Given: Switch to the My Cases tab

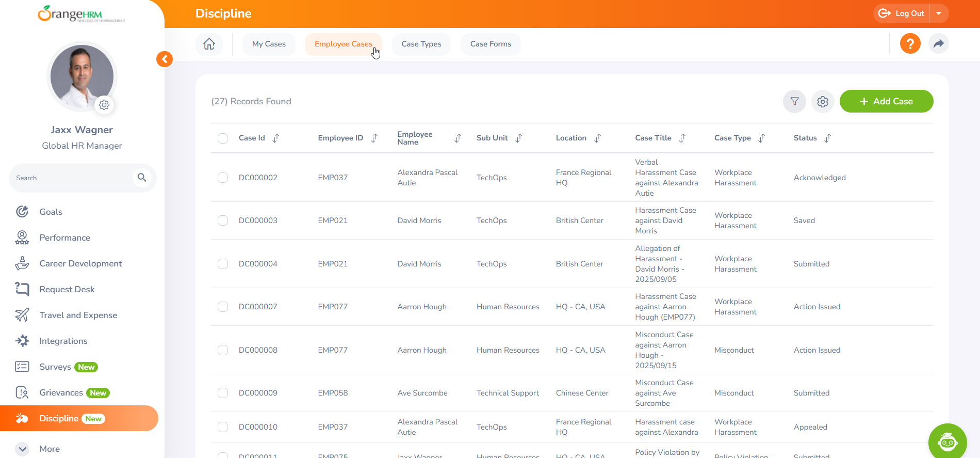Looking at the screenshot, I should [x=269, y=44].
